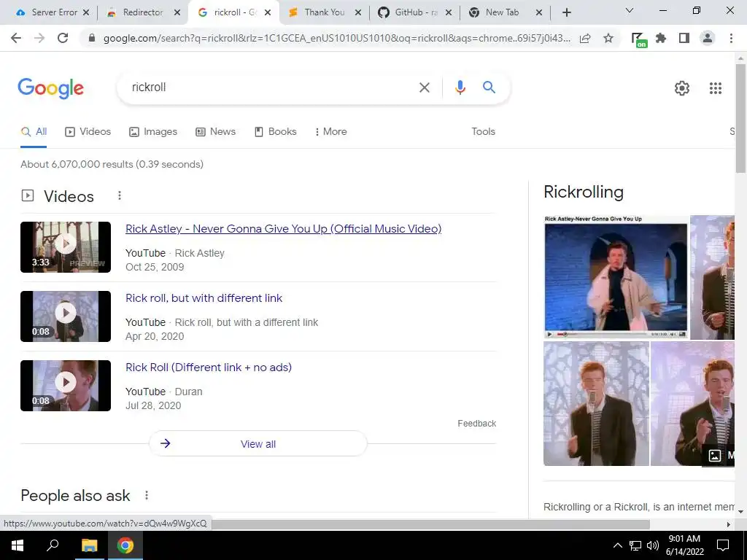Open the Windows notification center

(x=723, y=545)
